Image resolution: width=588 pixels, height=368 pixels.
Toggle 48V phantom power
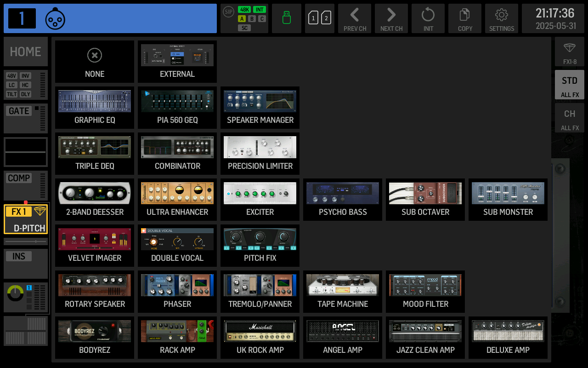click(12, 76)
